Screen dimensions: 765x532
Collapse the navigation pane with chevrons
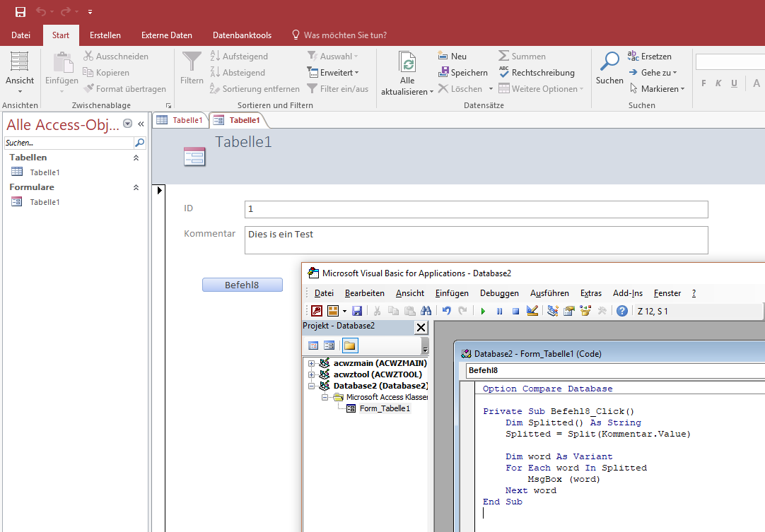[141, 124]
